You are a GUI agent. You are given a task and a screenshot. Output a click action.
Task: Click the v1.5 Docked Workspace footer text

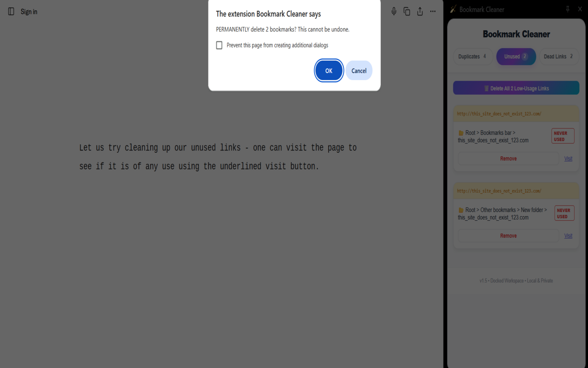coord(516,281)
